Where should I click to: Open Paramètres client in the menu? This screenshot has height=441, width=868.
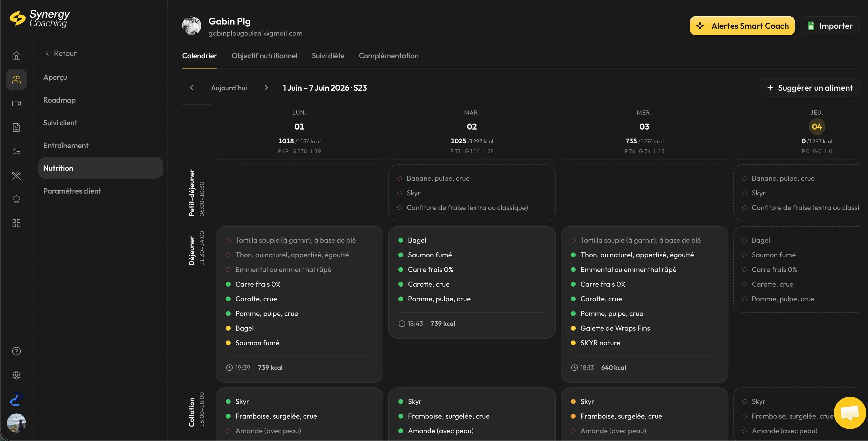pos(72,191)
